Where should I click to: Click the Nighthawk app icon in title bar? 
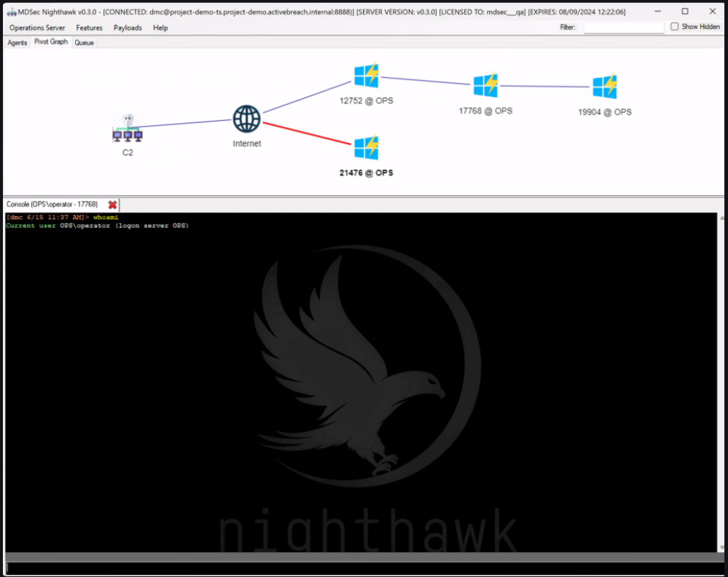click(12, 12)
